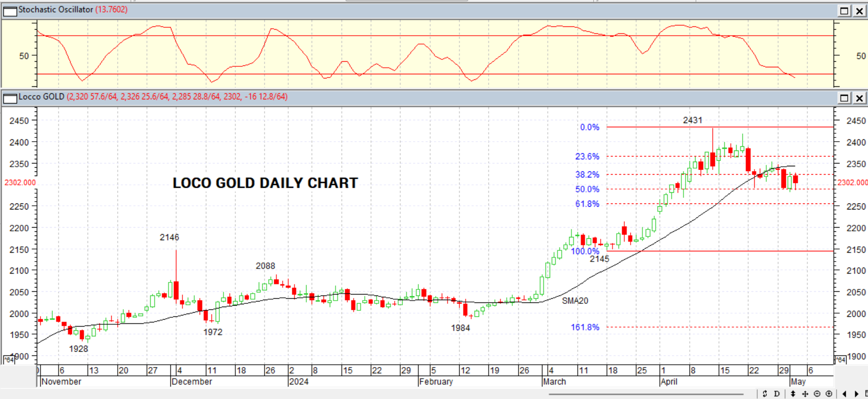The height and width of the screenshot is (399, 868).
Task: Shift chart right with the right arrow
Action: pyautogui.click(x=856, y=394)
